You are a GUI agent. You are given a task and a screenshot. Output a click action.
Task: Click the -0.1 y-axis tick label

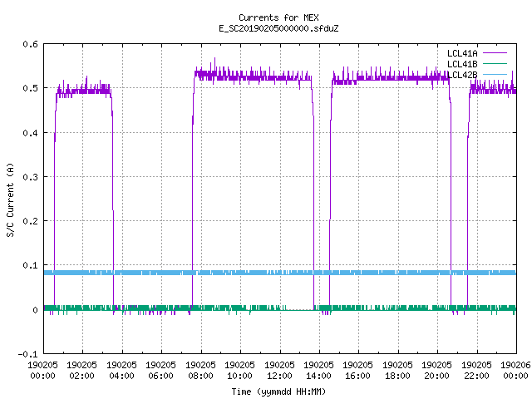pos(27,354)
